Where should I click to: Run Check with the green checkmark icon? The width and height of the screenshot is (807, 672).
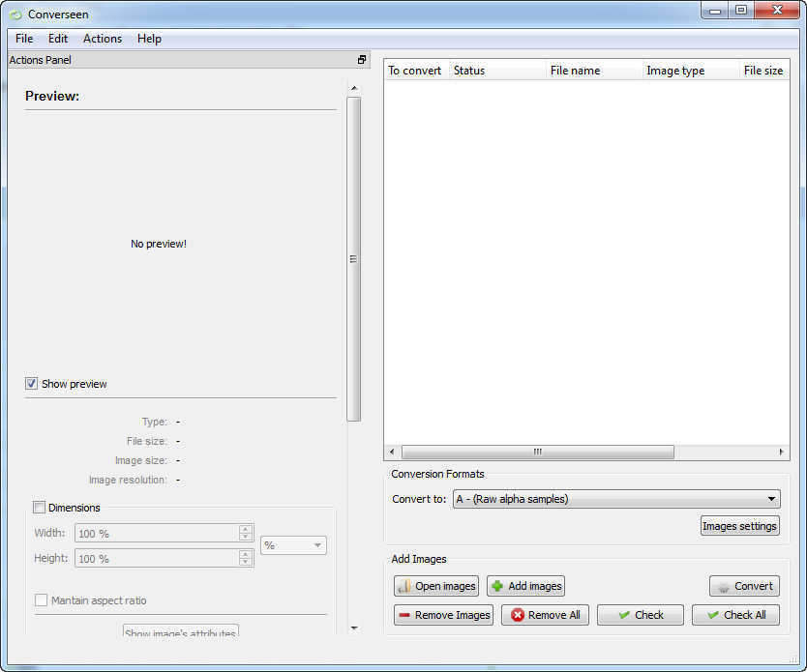[x=640, y=615]
